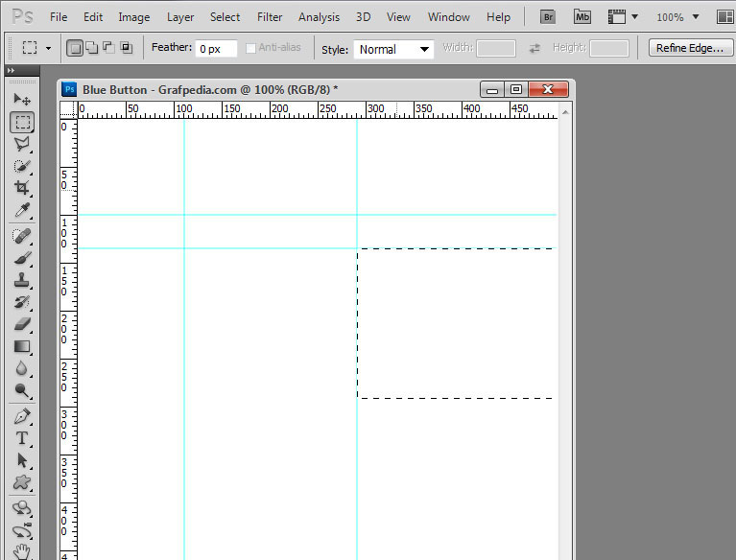Select the Polygonal Lasso tool
The height and width of the screenshot is (560, 736).
(22, 144)
